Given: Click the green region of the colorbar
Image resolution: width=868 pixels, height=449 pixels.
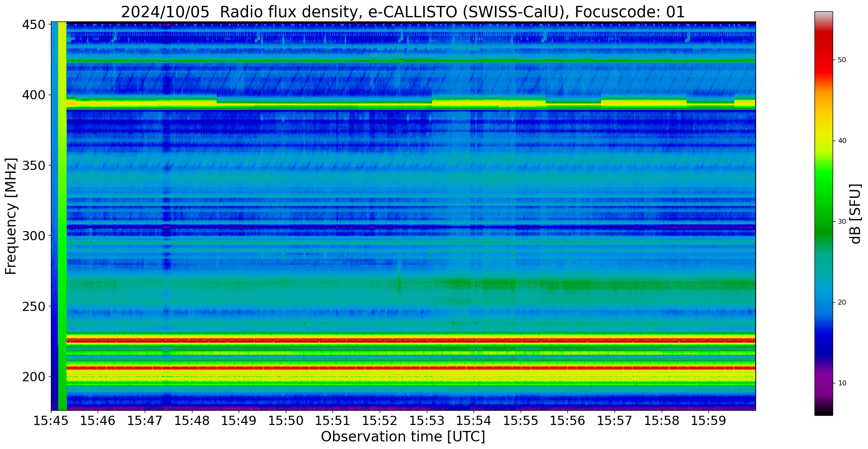Looking at the screenshot, I should click(x=823, y=202).
